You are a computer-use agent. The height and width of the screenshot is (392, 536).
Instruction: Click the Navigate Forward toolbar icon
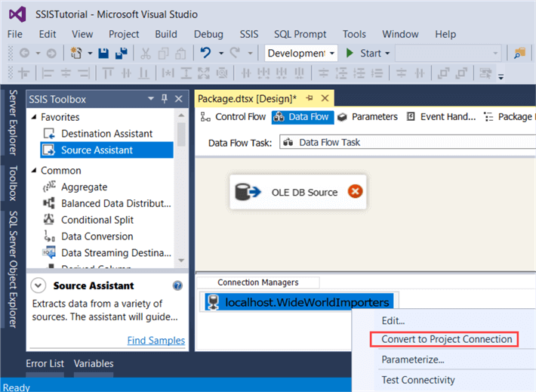(x=51, y=54)
